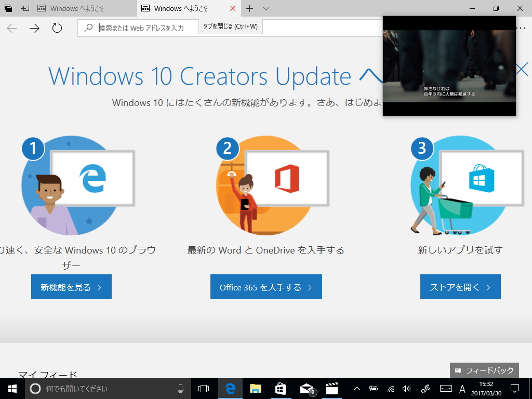Refresh the current page

click(x=57, y=28)
